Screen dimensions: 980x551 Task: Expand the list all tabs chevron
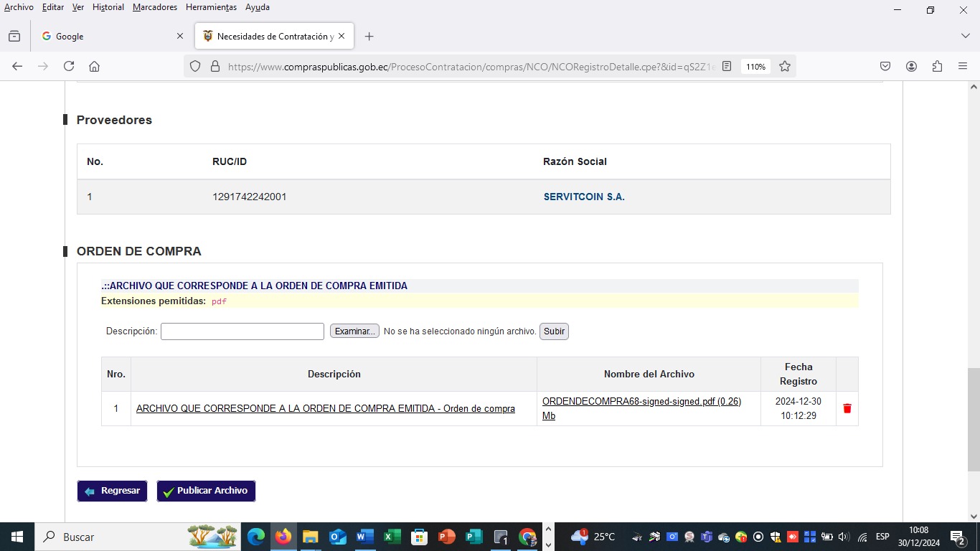pyautogui.click(x=965, y=36)
